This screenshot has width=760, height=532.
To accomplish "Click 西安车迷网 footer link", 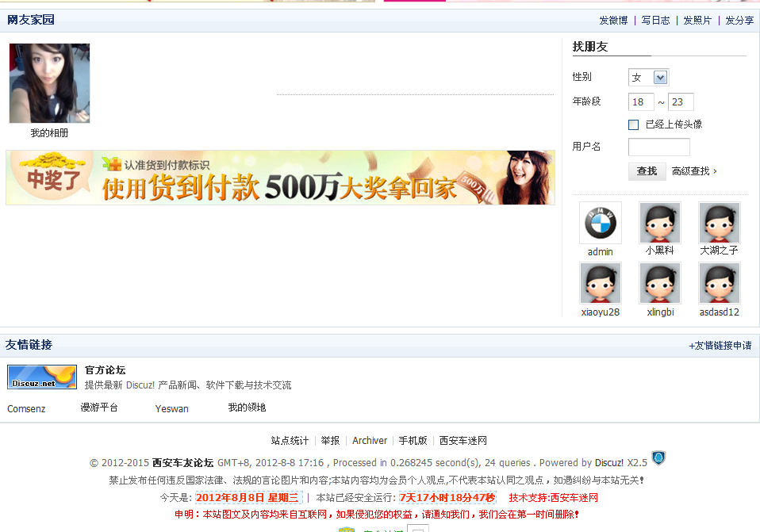I will (463, 441).
